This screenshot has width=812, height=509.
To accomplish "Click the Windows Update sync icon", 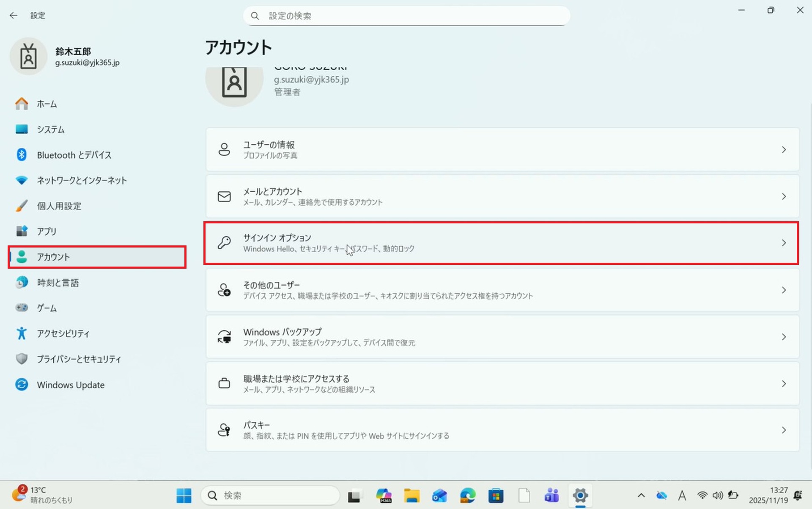I will point(22,385).
